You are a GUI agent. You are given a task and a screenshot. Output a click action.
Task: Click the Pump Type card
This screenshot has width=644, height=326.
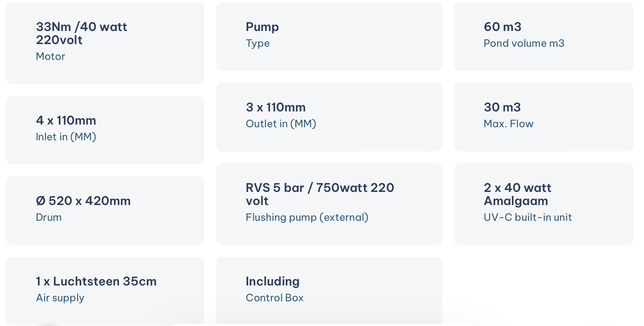point(329,37)
